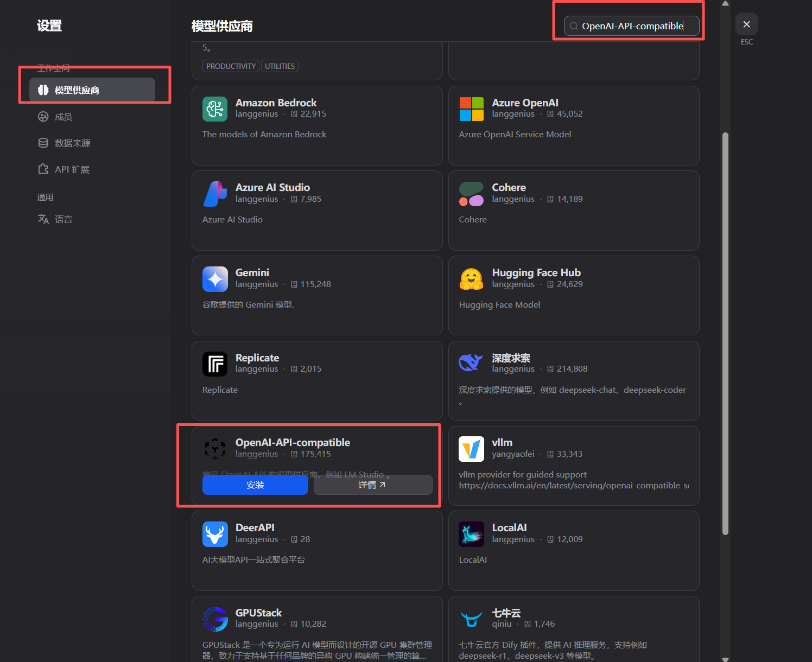The height and width of the screenshot is (662, 812).
Task: Click the PRODUCTIVITY tag
Action: (x=231, y=66)
